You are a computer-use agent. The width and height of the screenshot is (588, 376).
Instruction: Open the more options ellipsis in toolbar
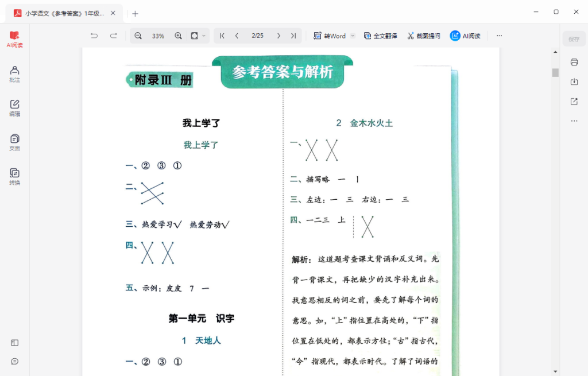pyautogui.click(x=499, y=36)
